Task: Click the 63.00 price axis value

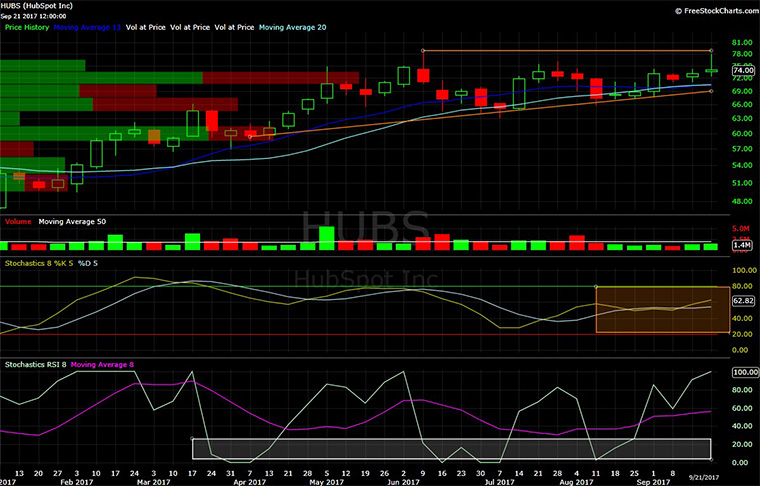Action: [x=742, y=118]
